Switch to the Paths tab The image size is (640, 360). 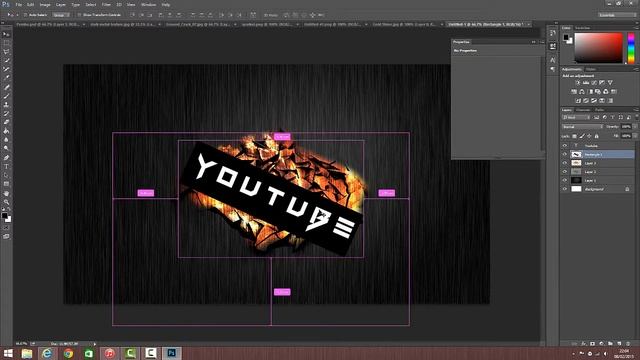pos(599,110)
